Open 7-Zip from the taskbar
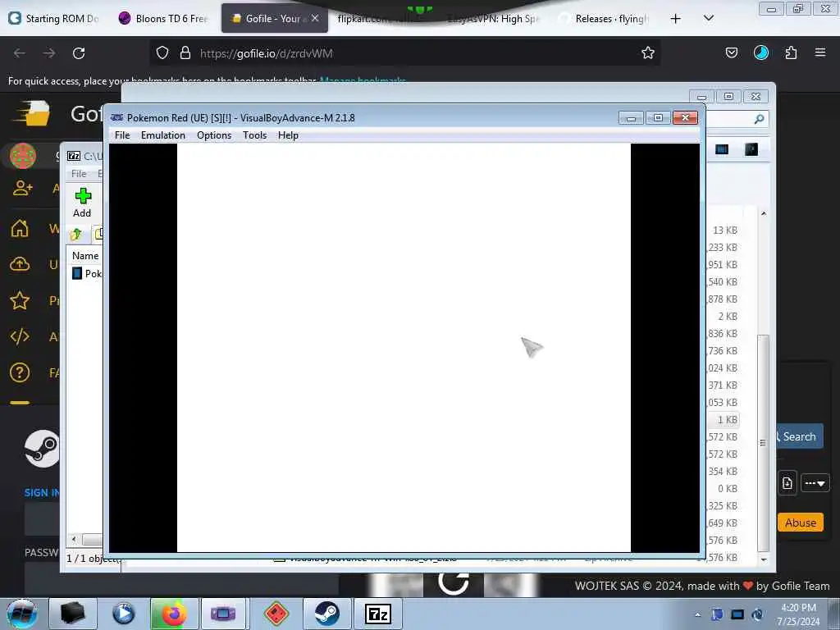 coord(378,614)
